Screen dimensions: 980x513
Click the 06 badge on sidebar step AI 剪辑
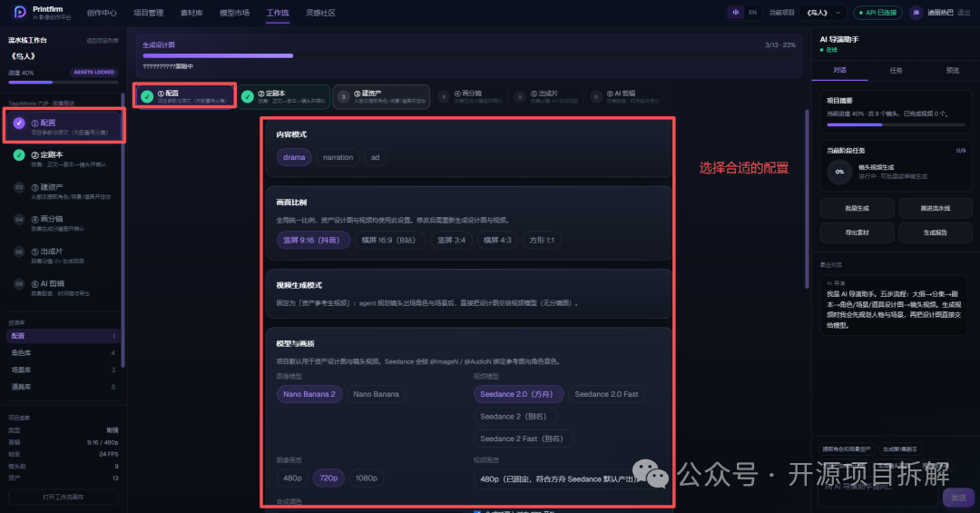click(19, 284)
